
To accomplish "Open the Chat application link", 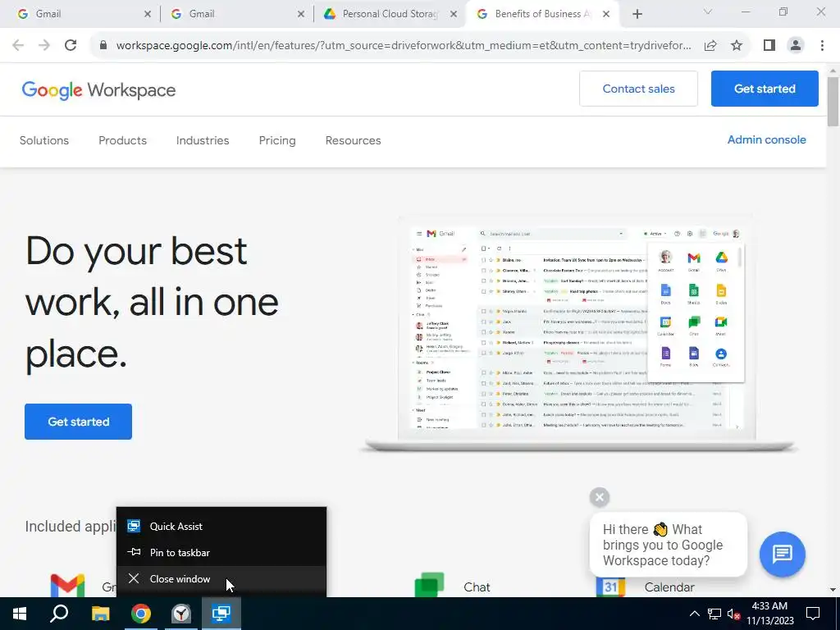I will point(477,587).
